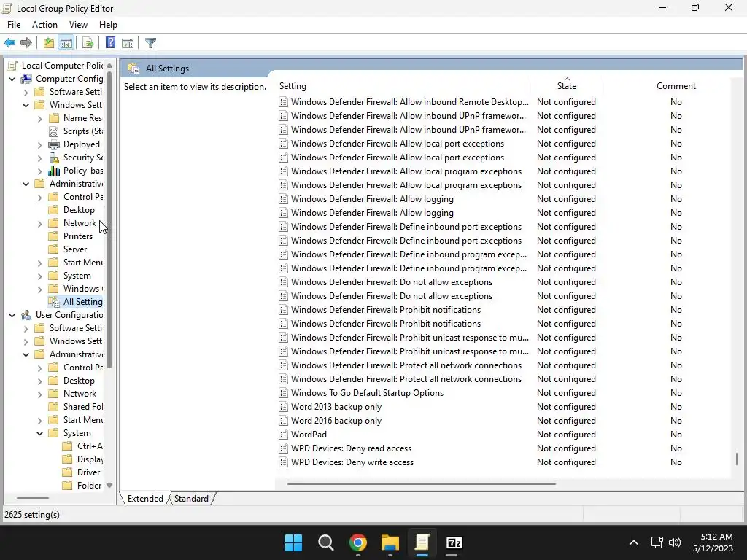
Task: Expand the first Software Settings node
Action: [x=26, y=92]
